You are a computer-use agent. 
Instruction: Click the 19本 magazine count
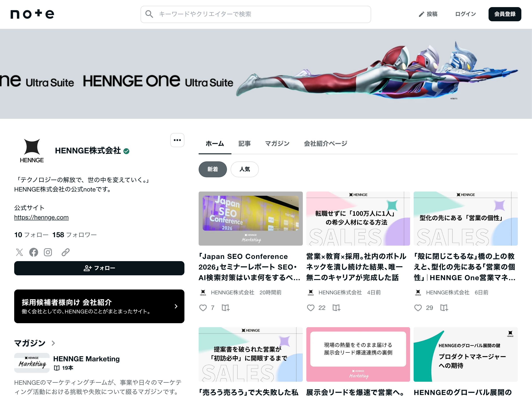click(63, 368)
